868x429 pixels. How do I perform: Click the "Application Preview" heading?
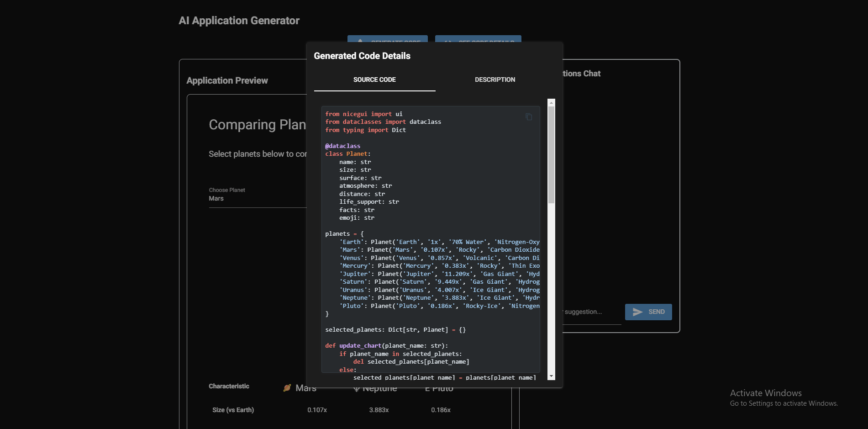coord(227,80)
